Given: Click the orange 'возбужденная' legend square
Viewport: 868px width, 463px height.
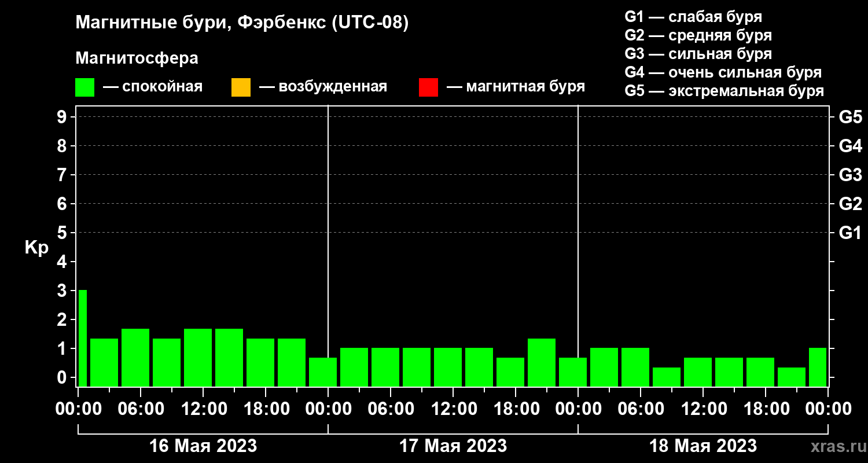Looking at the screenshot, I should tap(241, 87).
